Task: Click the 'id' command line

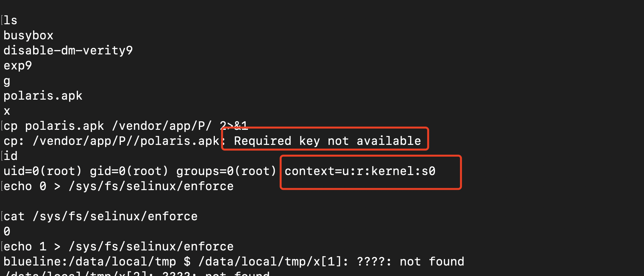Action: [10, 156]
